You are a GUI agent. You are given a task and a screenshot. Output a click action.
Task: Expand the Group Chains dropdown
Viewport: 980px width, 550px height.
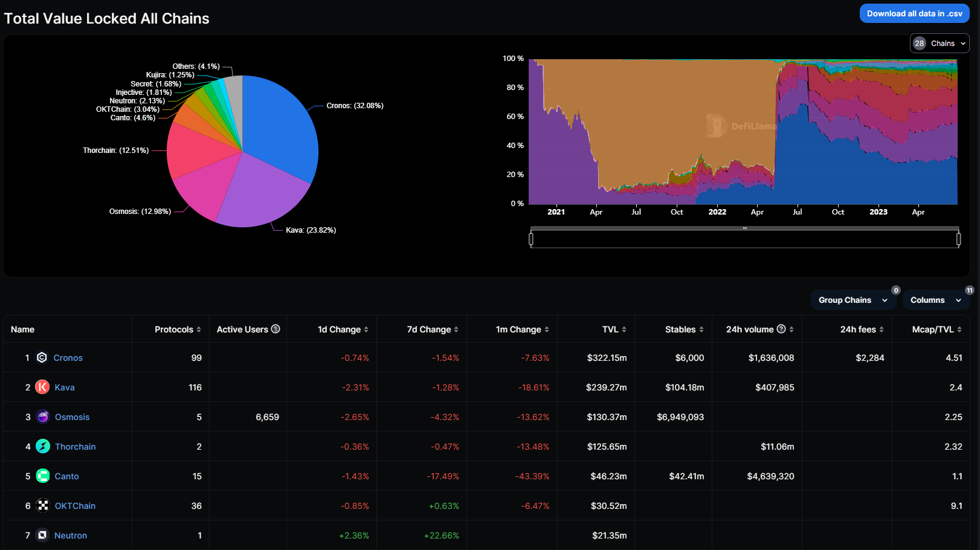tap(853, 300)
